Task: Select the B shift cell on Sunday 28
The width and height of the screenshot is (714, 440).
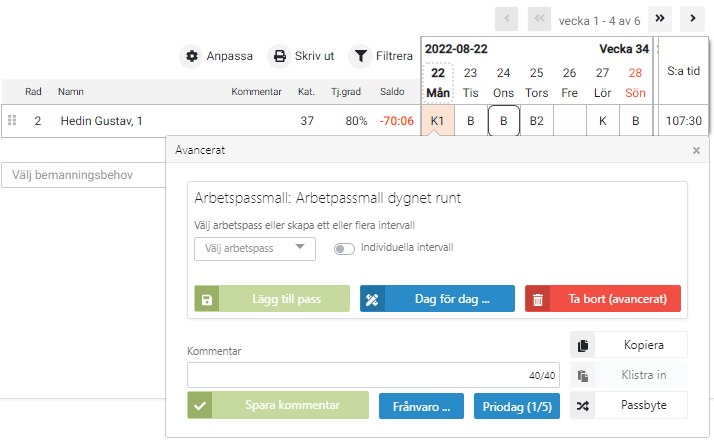Action: (636, 121)
